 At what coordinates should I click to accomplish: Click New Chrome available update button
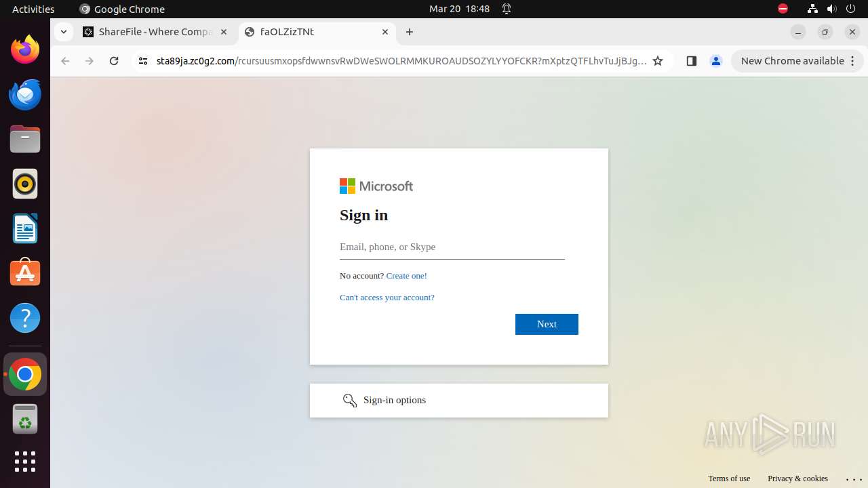click(797, 61)
